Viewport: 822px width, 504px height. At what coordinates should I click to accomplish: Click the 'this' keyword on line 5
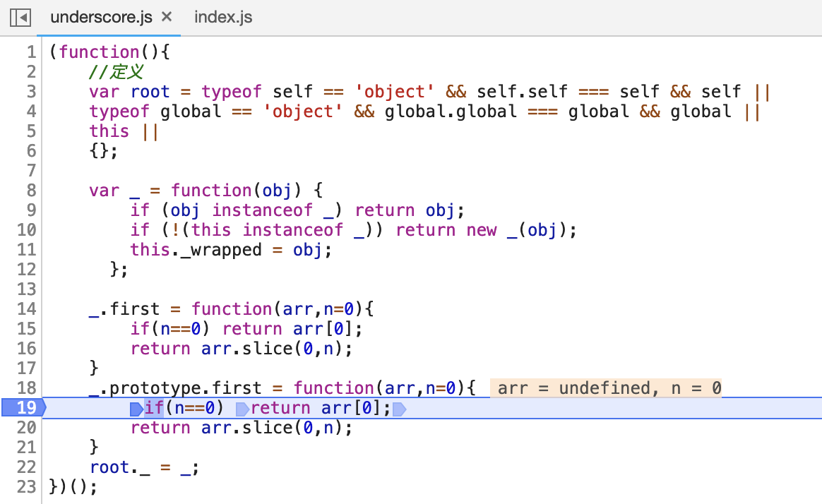pyautogui.click(x=109, y=131)
